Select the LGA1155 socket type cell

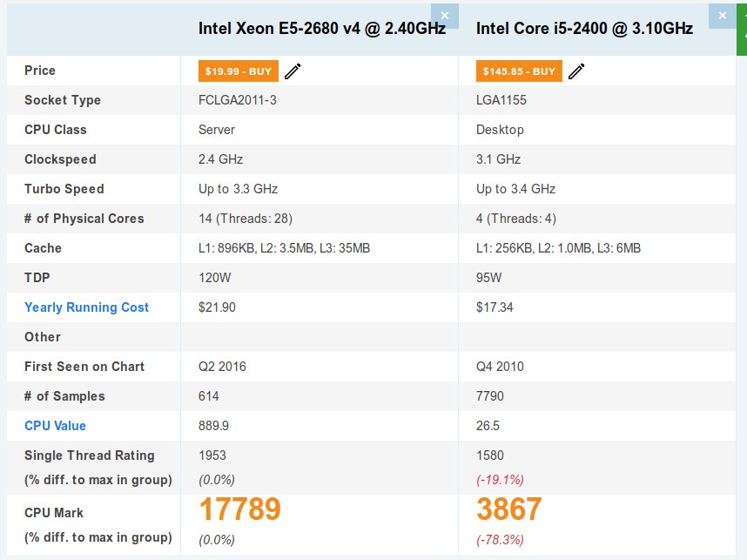pyautogui.click(x=501, y=100)
